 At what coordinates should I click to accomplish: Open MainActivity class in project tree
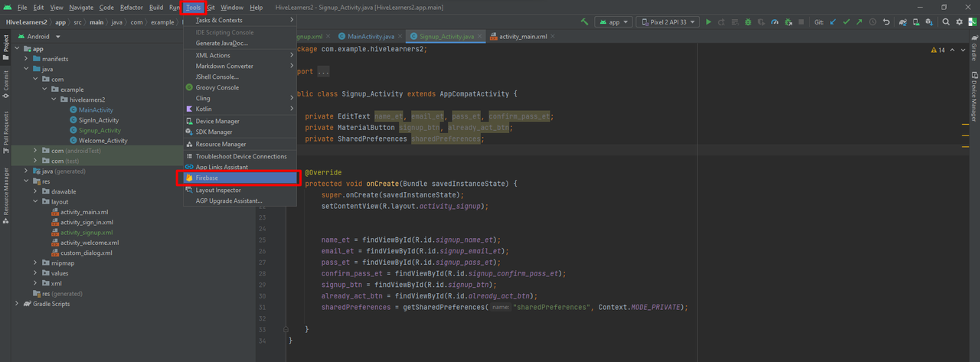click(96, 110)
